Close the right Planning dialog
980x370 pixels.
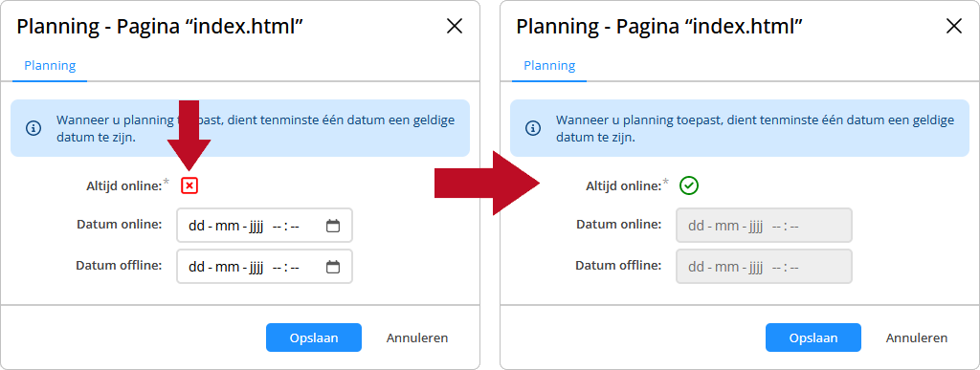point(954,26)
